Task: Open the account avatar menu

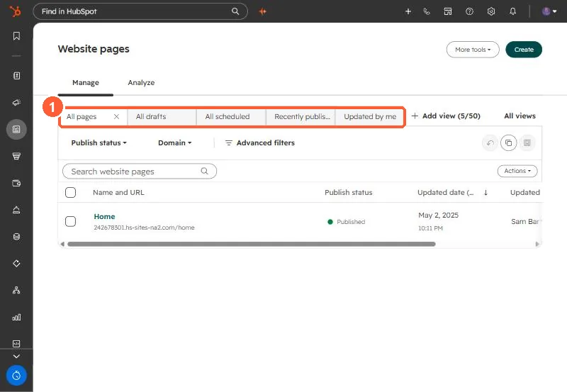Action: coord(549,11)
